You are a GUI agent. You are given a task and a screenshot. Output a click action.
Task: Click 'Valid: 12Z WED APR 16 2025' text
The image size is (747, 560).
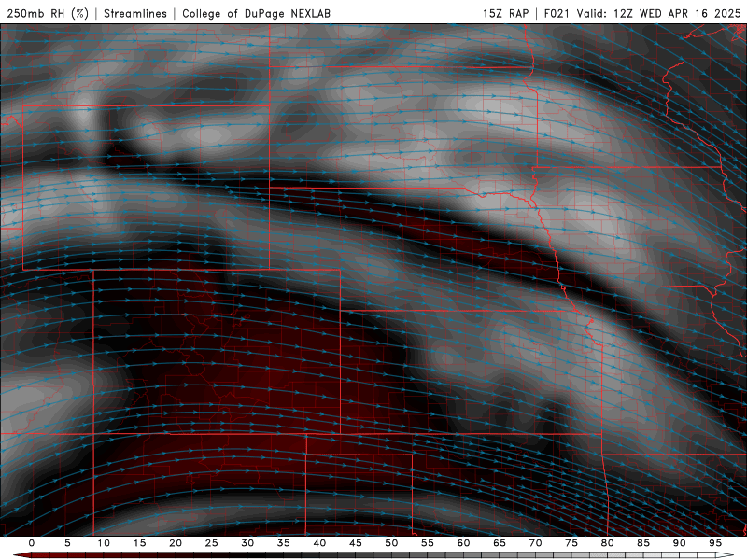pyautogui.click(x=659, y=13)
